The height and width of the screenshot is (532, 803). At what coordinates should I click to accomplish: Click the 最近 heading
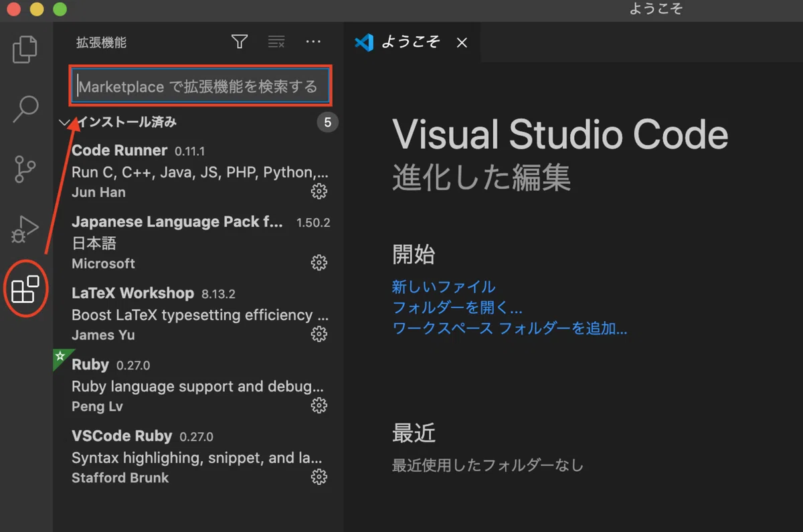[x=414, y=433]
